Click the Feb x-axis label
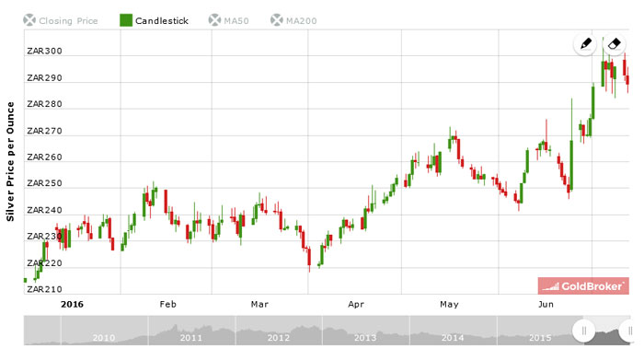The image size is (644, 349). [168, 305]
